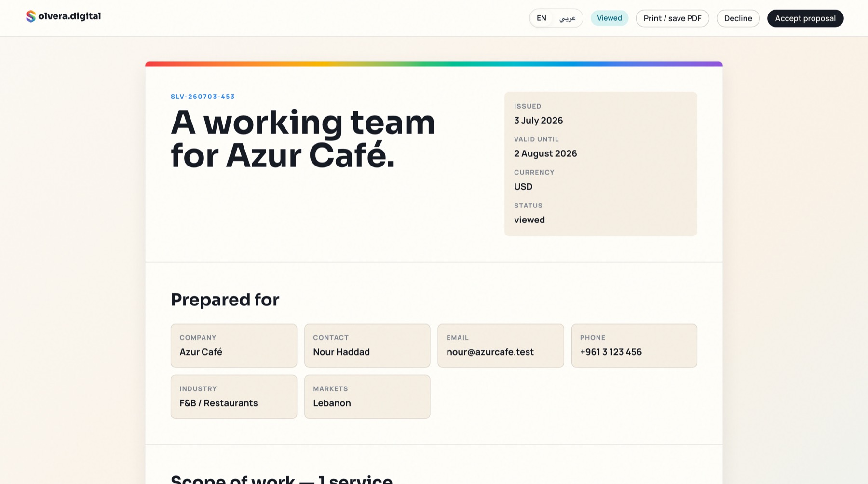
Task: Click the Company card 'Azur Café'
Action: pos(234,346)
